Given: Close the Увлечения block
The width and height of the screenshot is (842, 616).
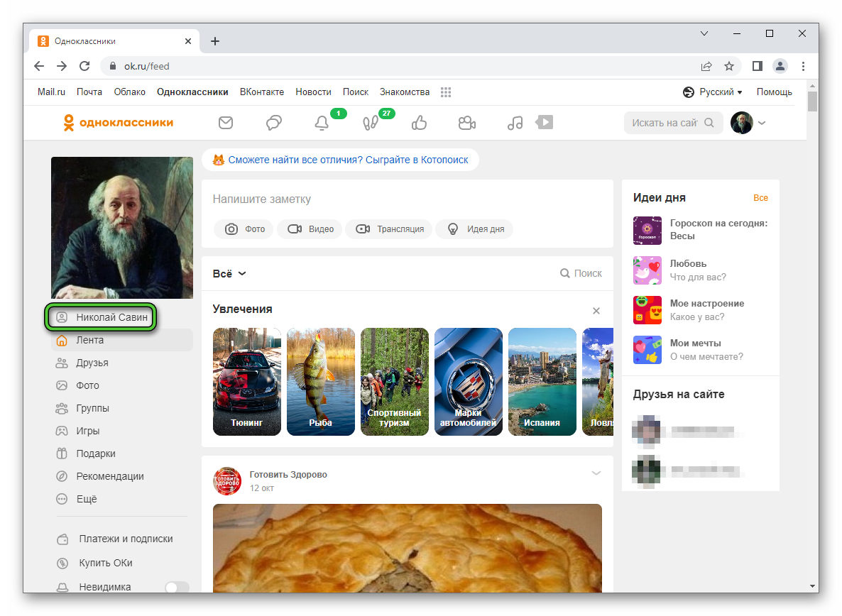Looking at the screenshot, I should pos(596,311).
